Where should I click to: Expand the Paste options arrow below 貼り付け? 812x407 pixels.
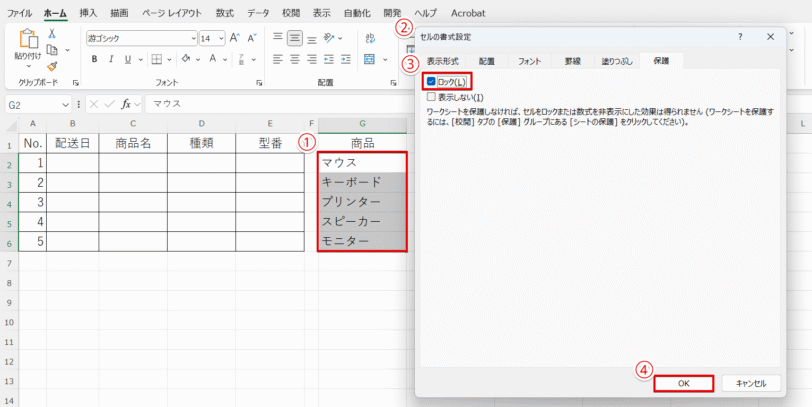tap(28, 66)
